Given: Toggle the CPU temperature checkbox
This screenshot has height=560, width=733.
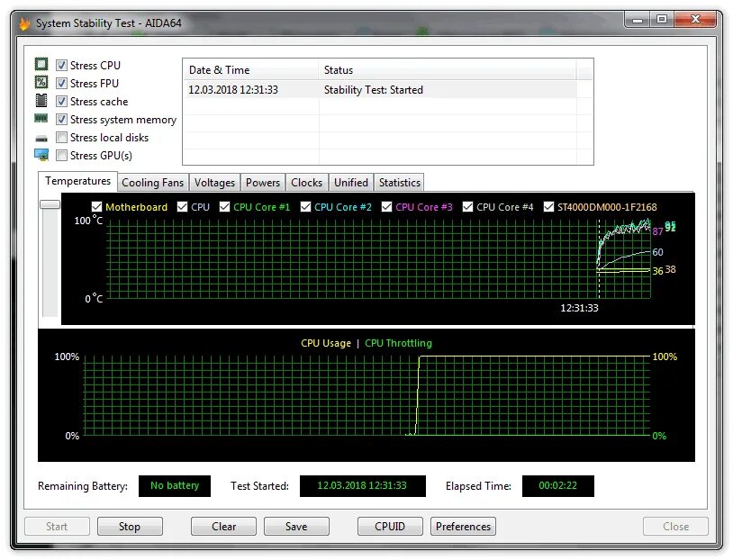Looking at the screenshot, I should pos(182,206).
